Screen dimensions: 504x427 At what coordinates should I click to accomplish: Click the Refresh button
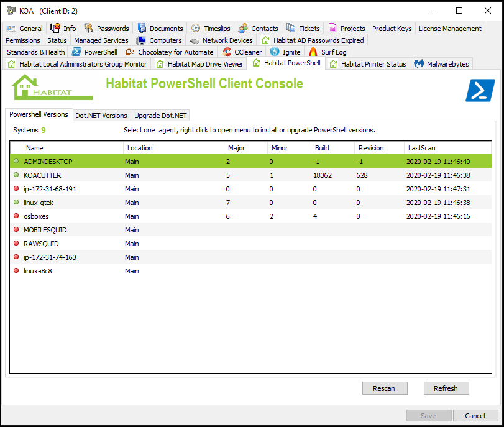(x=446, y=388)
